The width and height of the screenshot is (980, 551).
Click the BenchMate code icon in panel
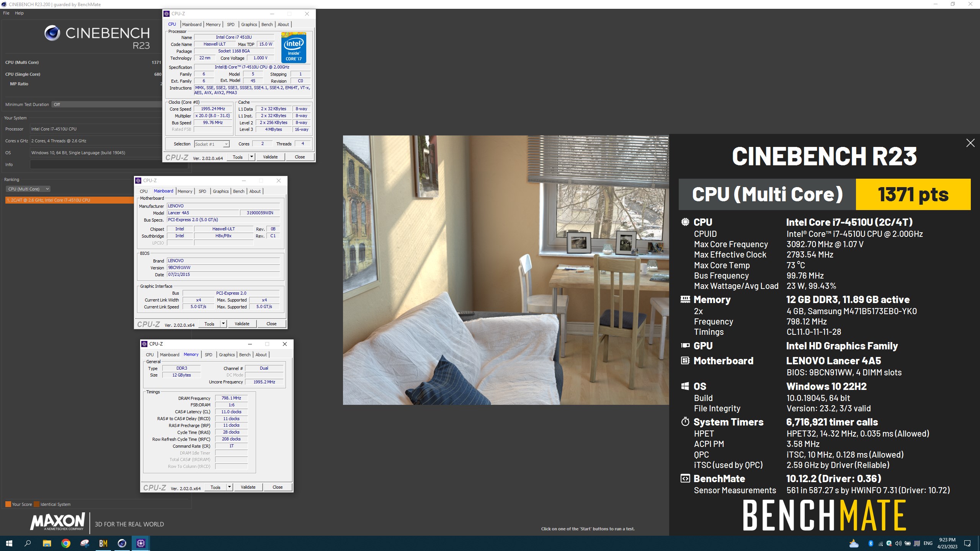click(x=685, y=478)
